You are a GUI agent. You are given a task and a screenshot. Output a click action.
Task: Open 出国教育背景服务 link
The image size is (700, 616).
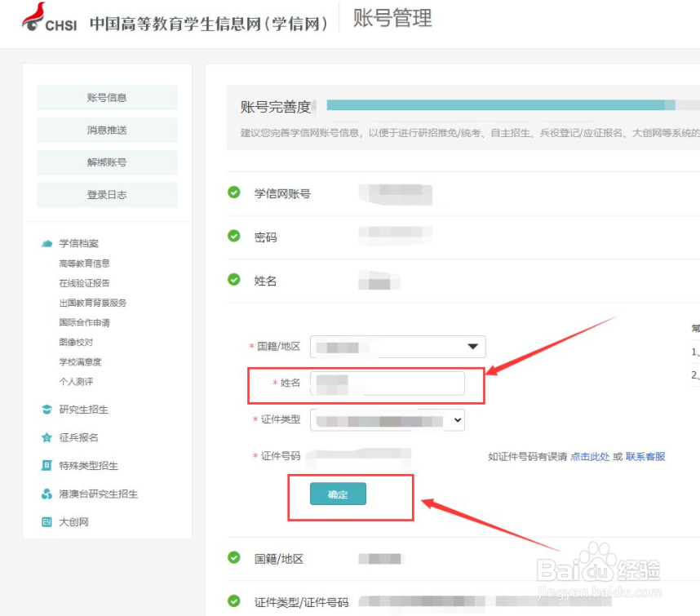pos(93,303)
